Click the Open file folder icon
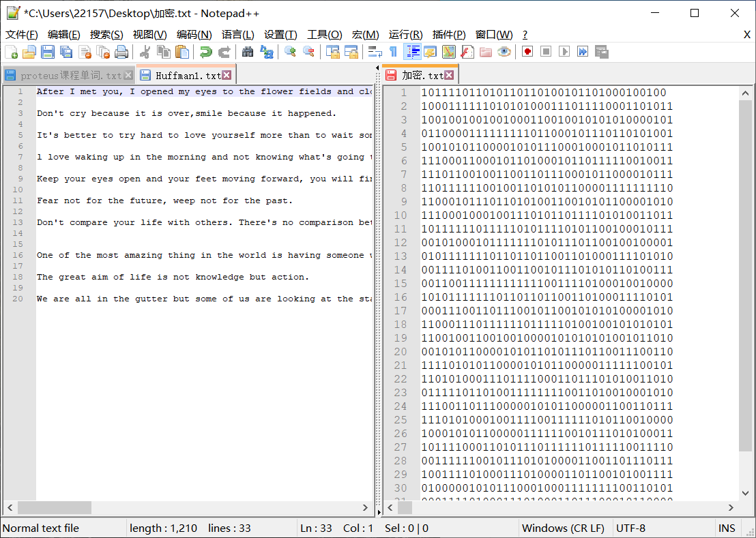Screen dimensions: 756x538 click(29, 52)
